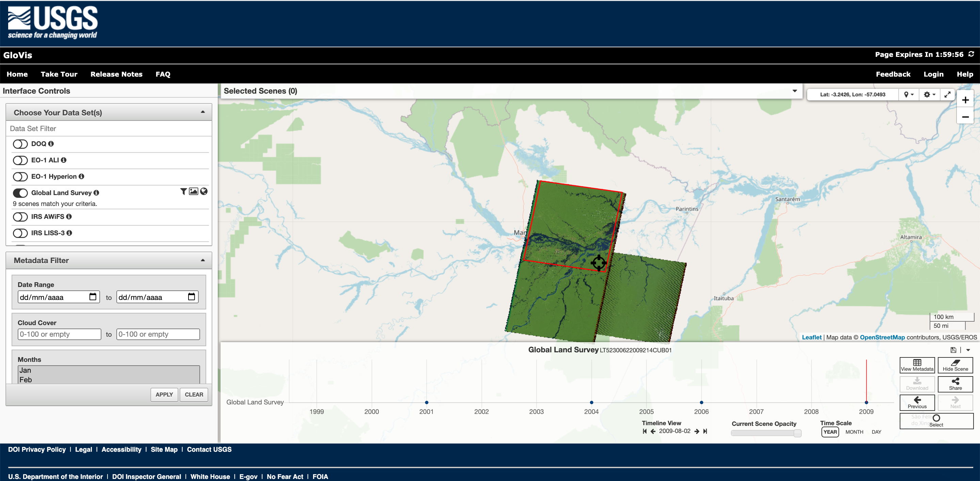Open EO-1 Hyperion info icon
Viewport: 980px width, 481px height.
81,177
